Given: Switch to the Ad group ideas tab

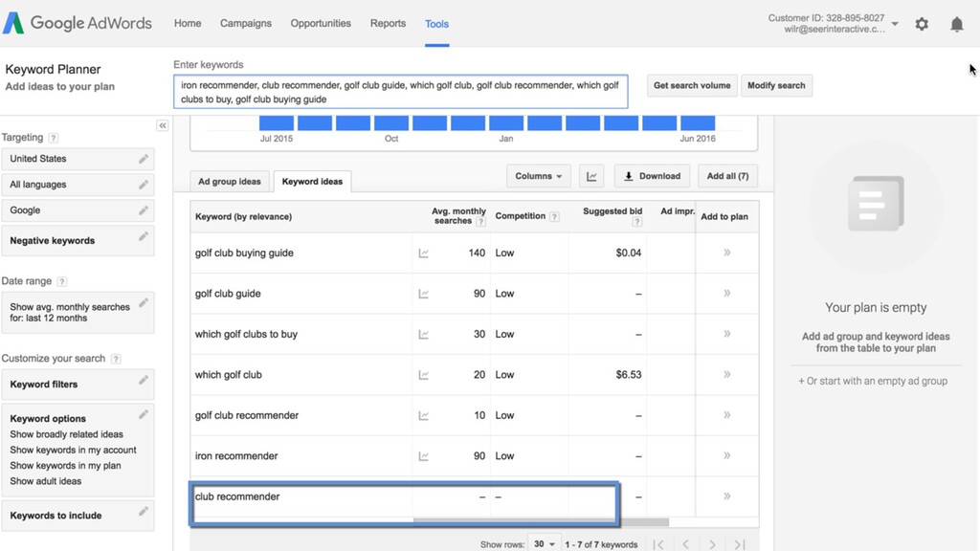Looking at the screenshot, I should 230,182.
